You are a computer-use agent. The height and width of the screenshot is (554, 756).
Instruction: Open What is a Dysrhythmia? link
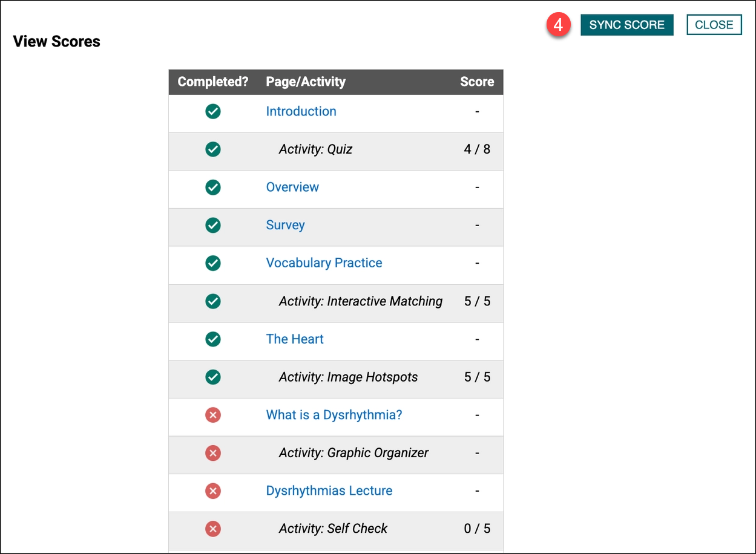334,415
